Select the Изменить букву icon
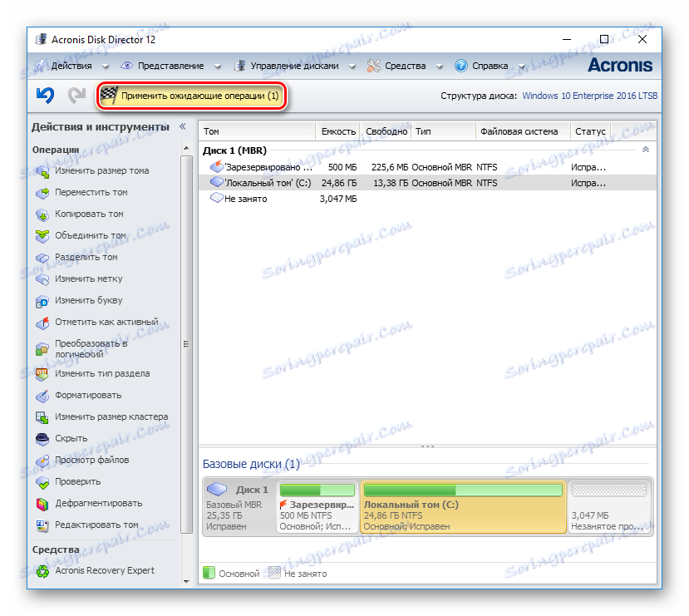The image size is (689, 616). click(42, 301)
